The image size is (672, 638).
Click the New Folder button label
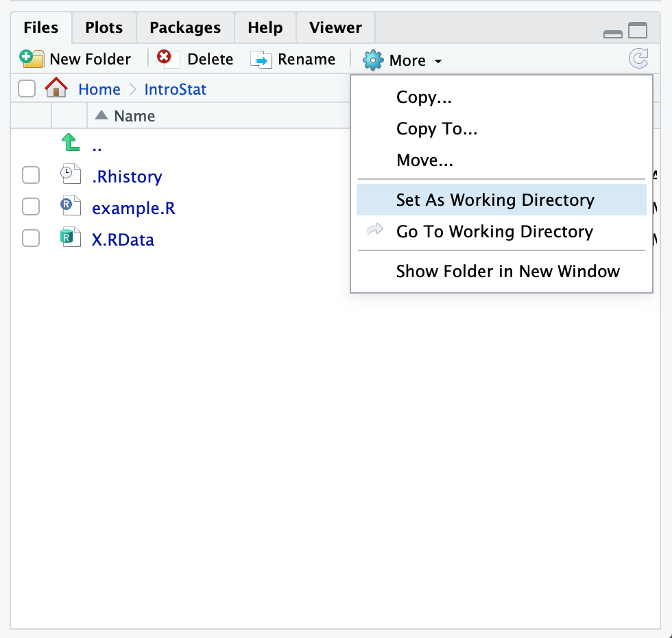[x=91, y=59]
